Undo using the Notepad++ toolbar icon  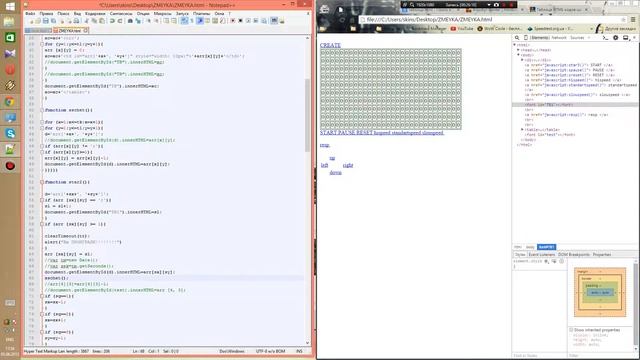point(112,21)
